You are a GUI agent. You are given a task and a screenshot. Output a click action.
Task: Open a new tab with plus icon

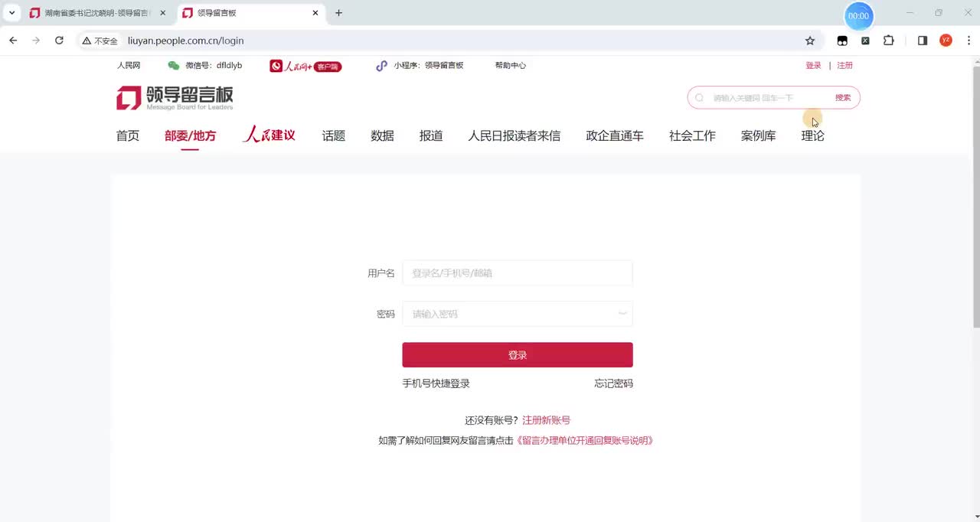(x=339, y=13)
